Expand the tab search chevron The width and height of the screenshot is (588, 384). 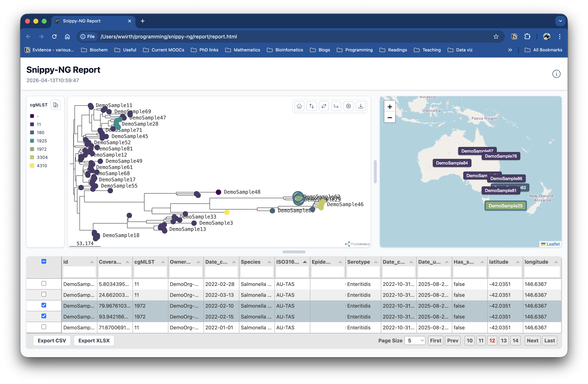pos(560,21)
